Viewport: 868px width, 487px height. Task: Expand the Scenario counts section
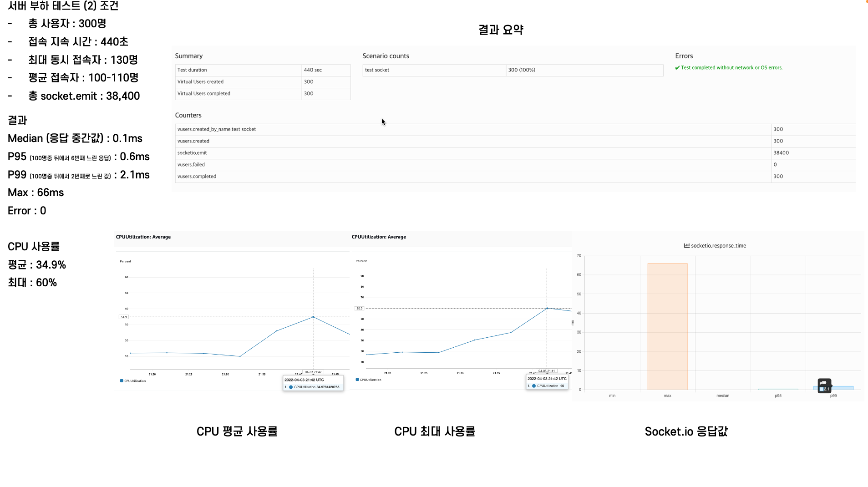click(x=386, y=56)
